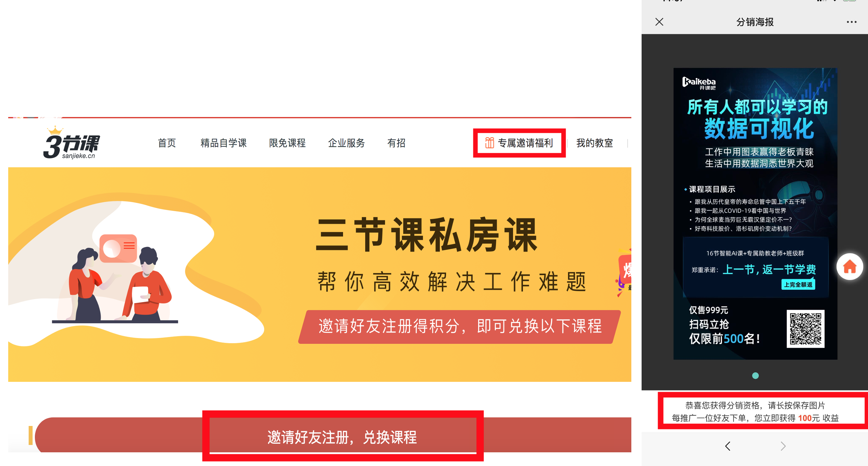868x466 pixels.
Task: Open the three-dot more options menu
Action: click(x=851, y=22)
